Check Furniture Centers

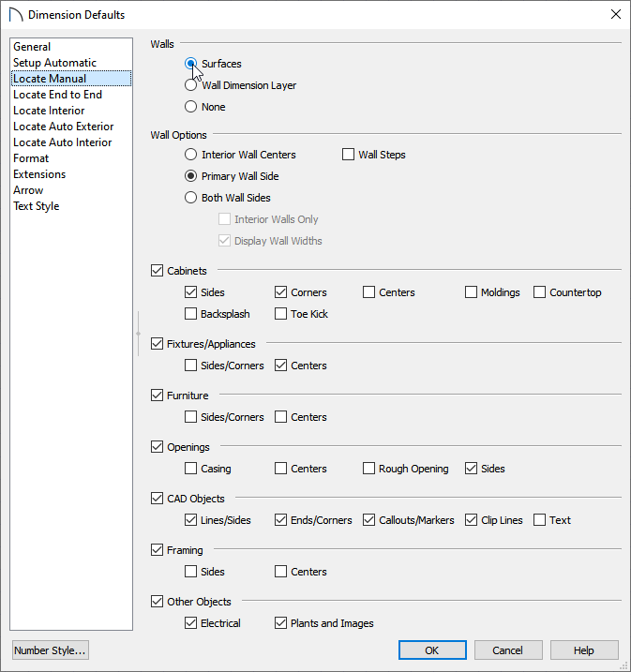pyautogui.click(x=280, y=416)
